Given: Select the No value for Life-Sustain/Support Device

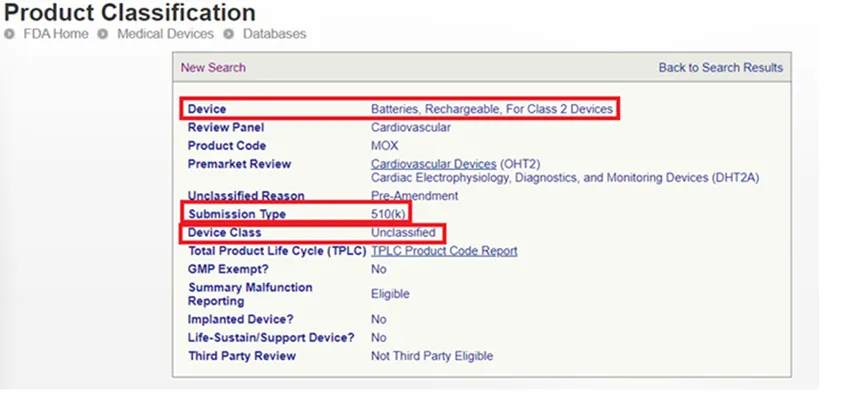Looking at the screenshot, I should click(x=378, y=337).
